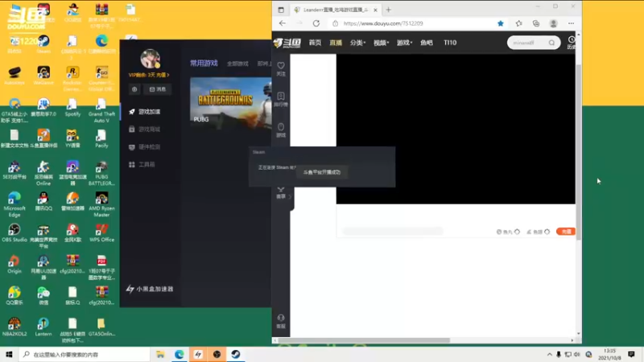The width and height of the screenshot is (644, 362).
Task: Open Microsoft Edge desktop shortcut
Action: pyautogui.click(x=14, y=204)
